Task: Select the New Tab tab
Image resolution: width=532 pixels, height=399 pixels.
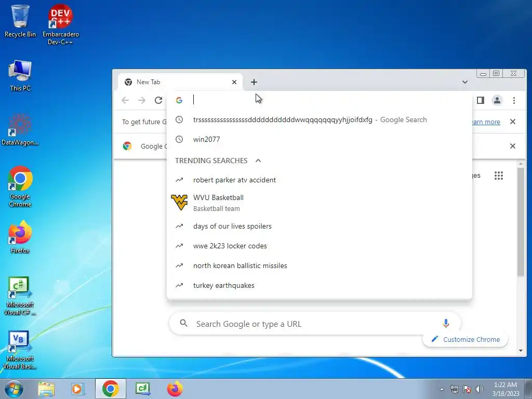Action: pos(180,82)
